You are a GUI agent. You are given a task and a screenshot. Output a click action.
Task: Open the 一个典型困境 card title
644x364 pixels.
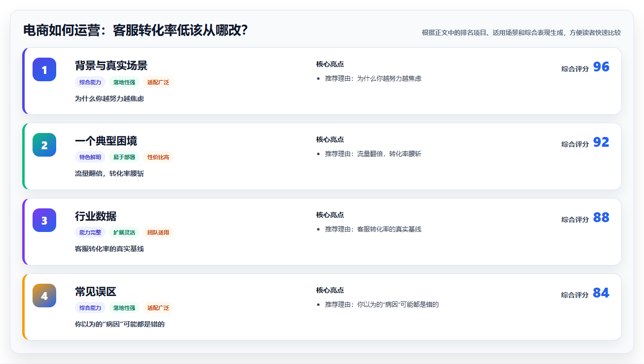point(106,141)
